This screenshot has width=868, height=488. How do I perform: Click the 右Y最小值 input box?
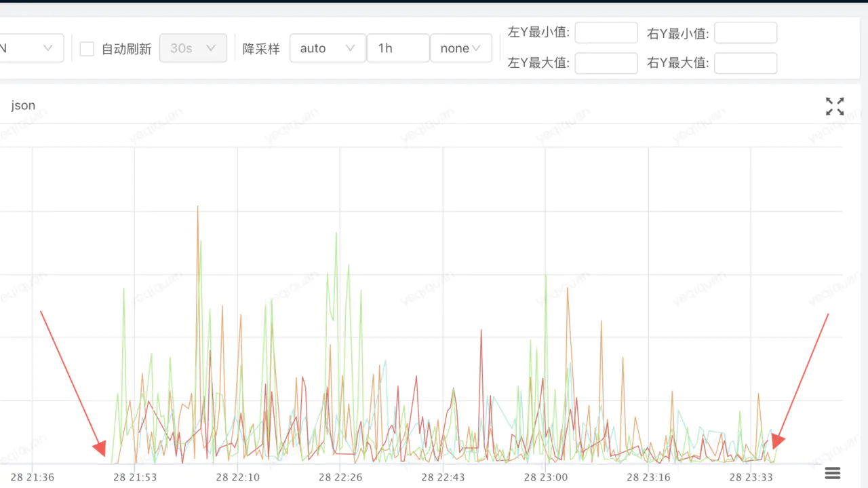745,32
